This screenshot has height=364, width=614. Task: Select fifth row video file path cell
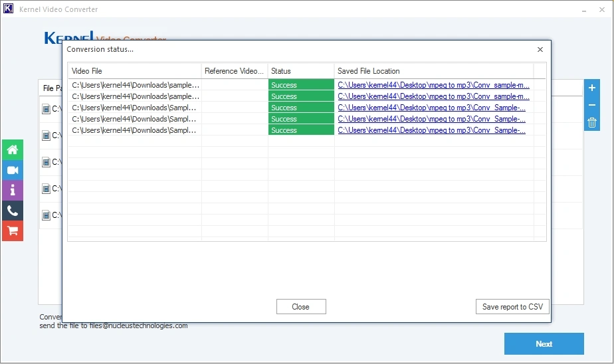point(135,130)
